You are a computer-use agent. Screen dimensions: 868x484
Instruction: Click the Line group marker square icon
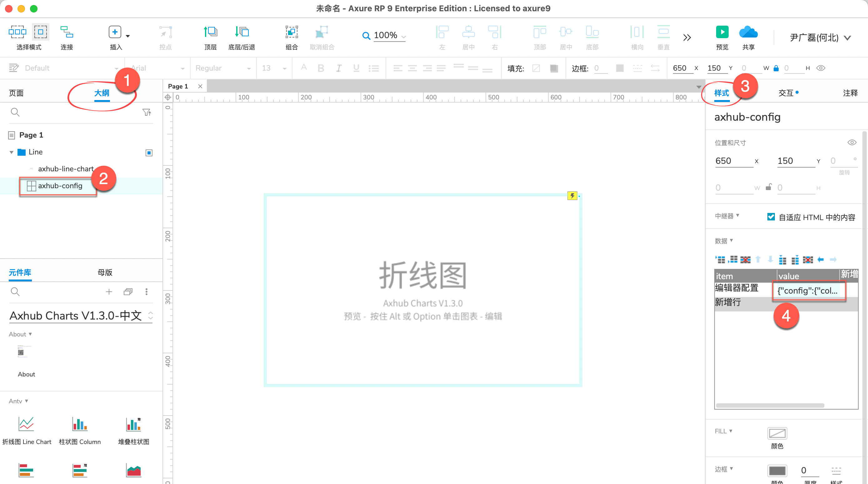(149, 153)
